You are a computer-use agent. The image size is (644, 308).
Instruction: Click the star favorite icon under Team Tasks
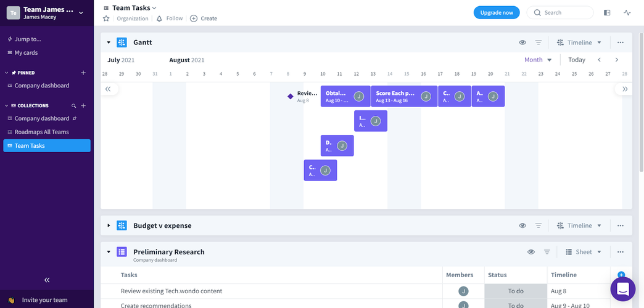pyautogui.click(x=106, y=18)
